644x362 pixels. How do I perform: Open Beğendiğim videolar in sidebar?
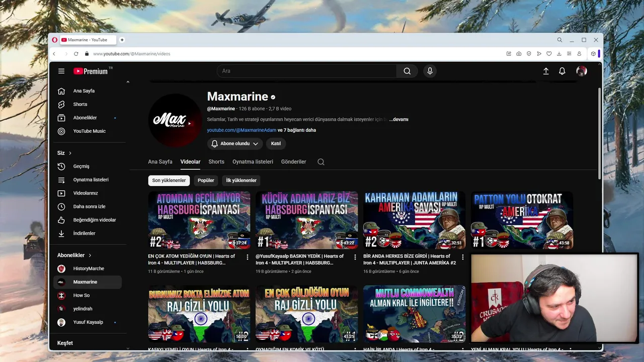pos(88,220)
